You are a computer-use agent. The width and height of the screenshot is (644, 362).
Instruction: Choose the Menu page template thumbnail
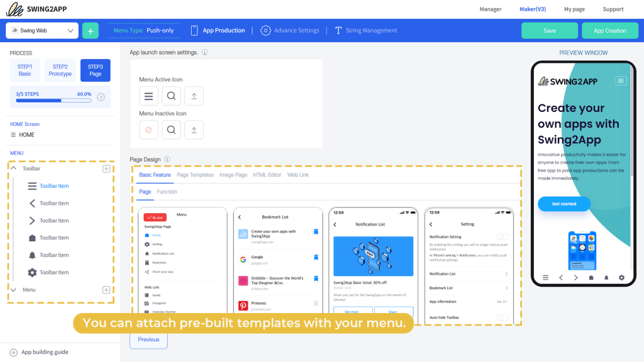click(183, 261)
